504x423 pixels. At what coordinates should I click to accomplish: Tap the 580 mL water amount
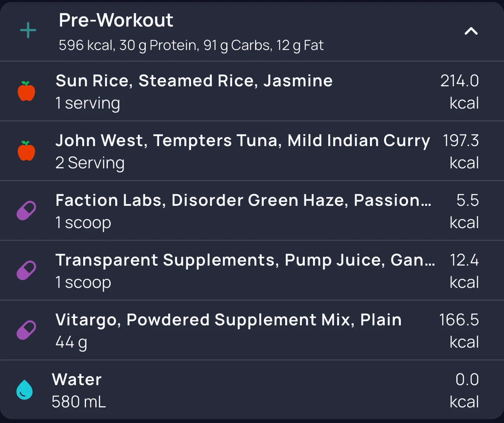79,402
